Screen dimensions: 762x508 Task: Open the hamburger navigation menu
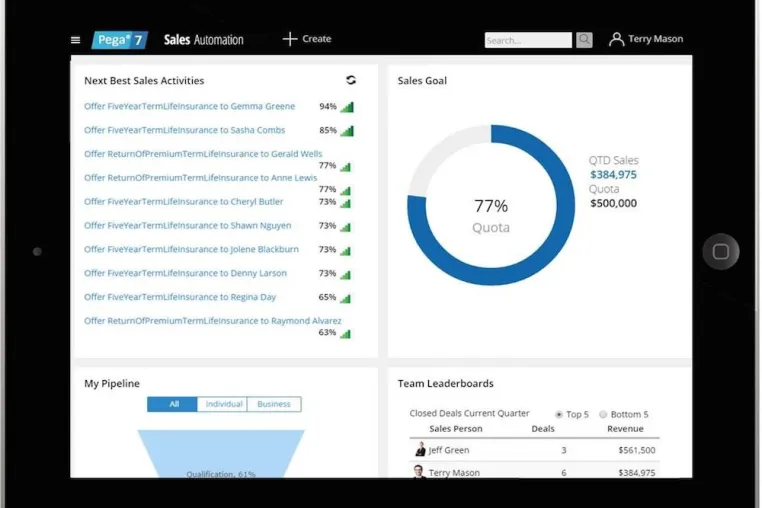click(x=75, y=40)
